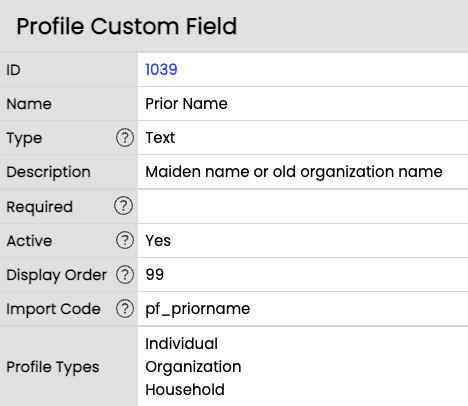Select the 'Name' row label

[29, 104]
